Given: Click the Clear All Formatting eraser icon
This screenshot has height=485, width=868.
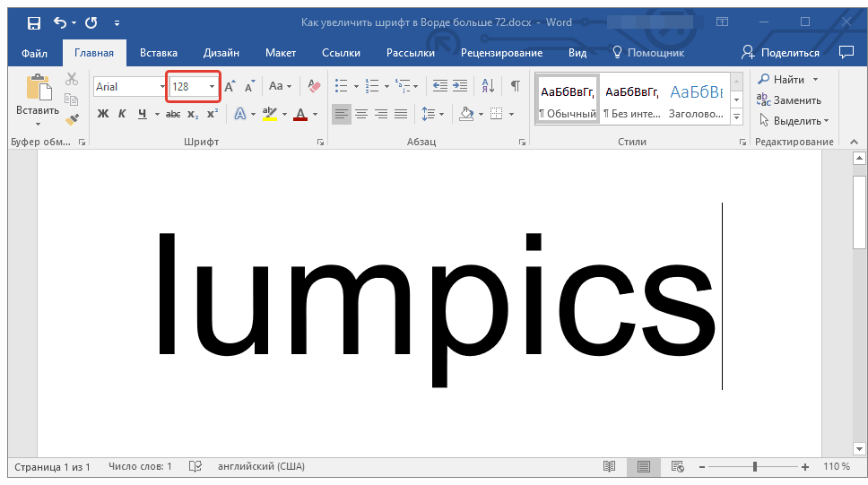Looking at the screenshot, I should click(313, 86).
